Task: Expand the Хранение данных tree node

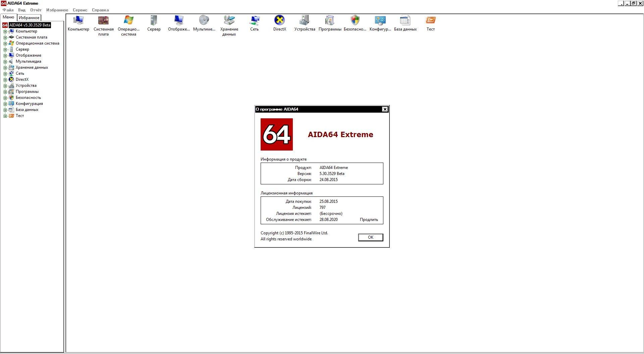Action: coord(5,68)
